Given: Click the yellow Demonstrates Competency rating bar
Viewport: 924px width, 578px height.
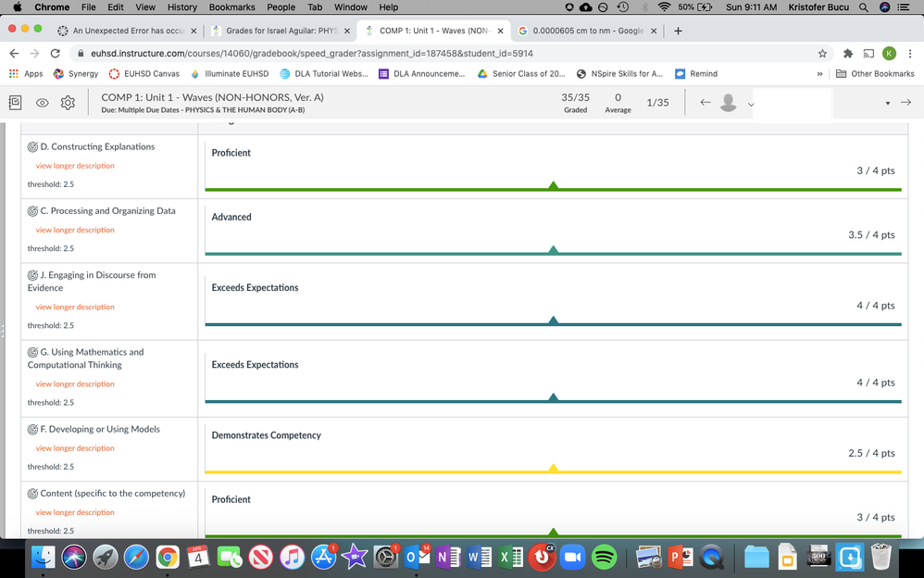Looking at the screenshot, I should pos(553,471).
